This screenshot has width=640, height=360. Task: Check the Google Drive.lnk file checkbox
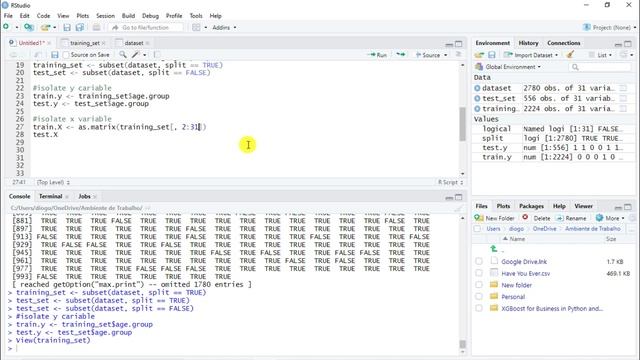click(x=479, y=261)
